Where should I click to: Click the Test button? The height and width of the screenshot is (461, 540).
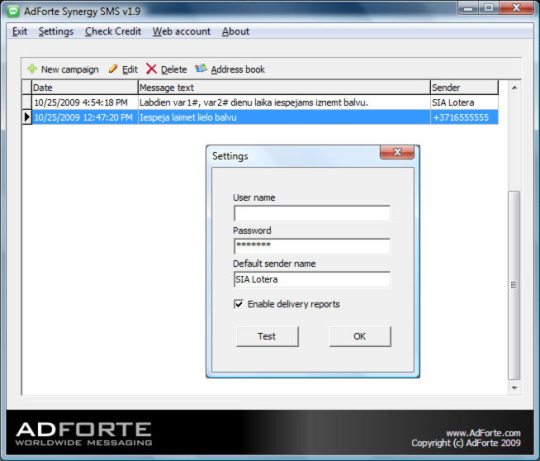tap(267, 336)
